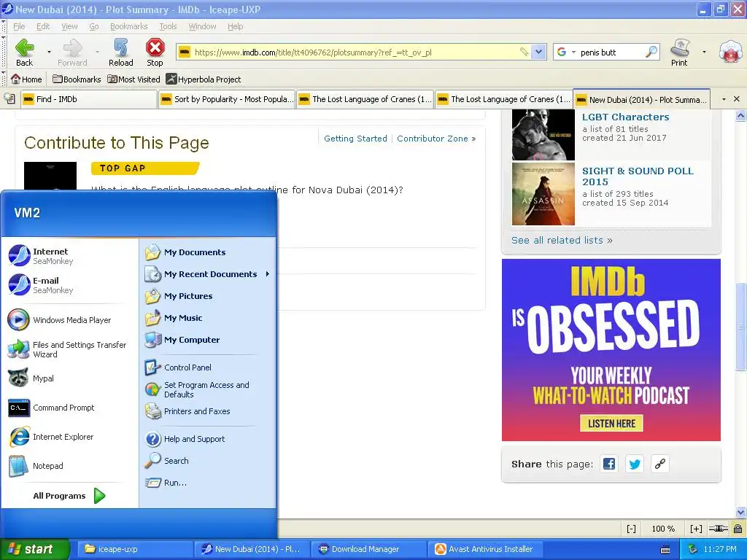Image resolution: width=747 pixels, height=560 pixels.
Task: Click See all related lists link
Action: pos(562,240)
